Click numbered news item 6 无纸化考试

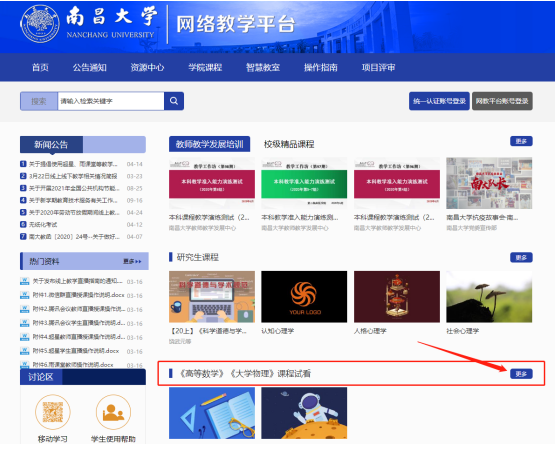coord(43,224)
